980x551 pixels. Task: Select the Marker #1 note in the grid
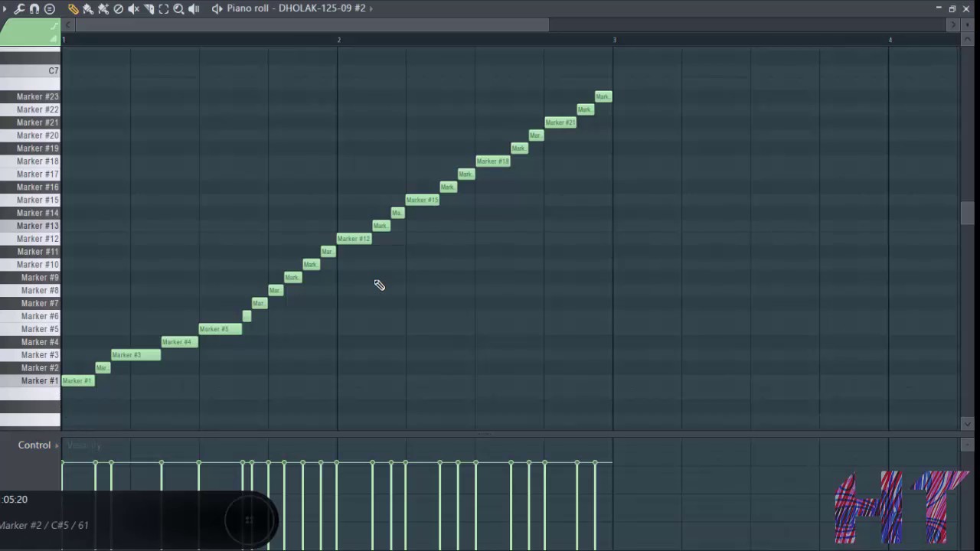[x=77, y=380]
